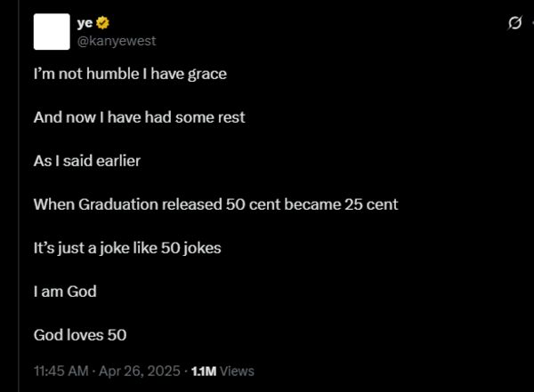Open ye's white profile avatar

pos(52,32)
